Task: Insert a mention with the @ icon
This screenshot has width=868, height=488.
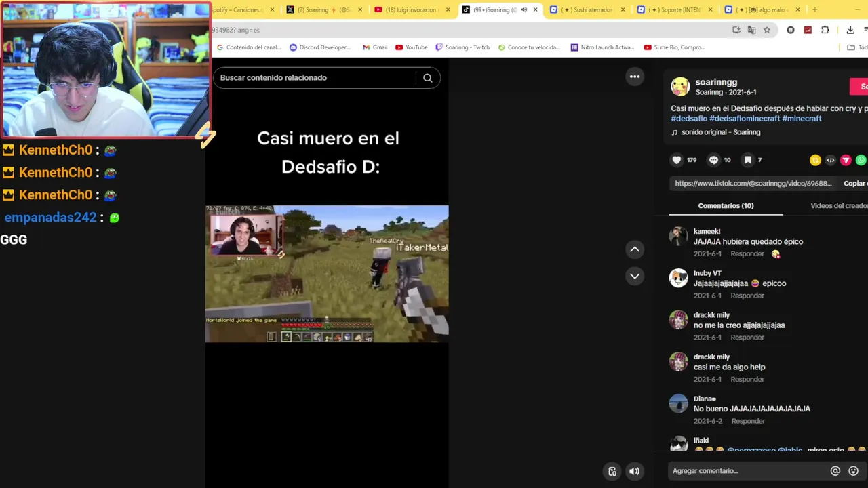Action: click(835, 471)
